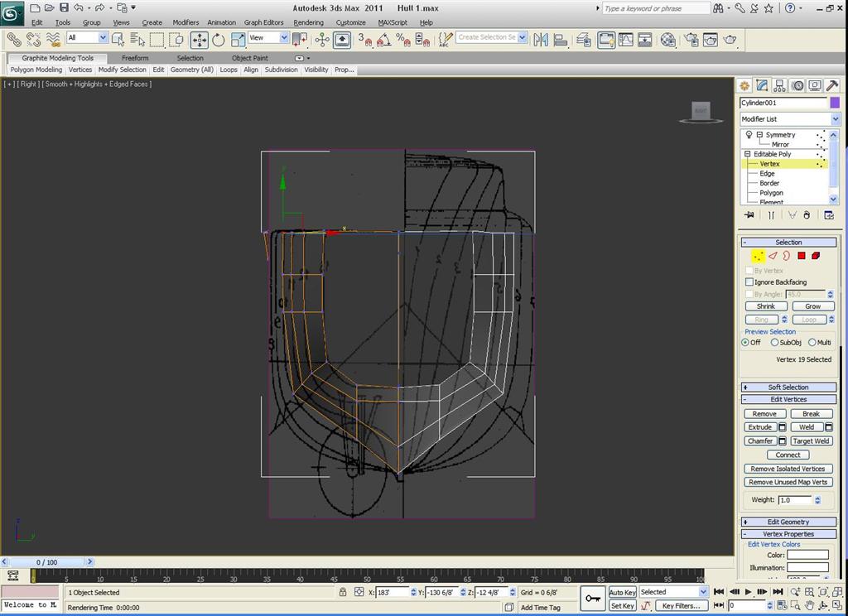Toggle the Auto Key button
Screen dimensions: 848x616
click(x=622, y=592)
